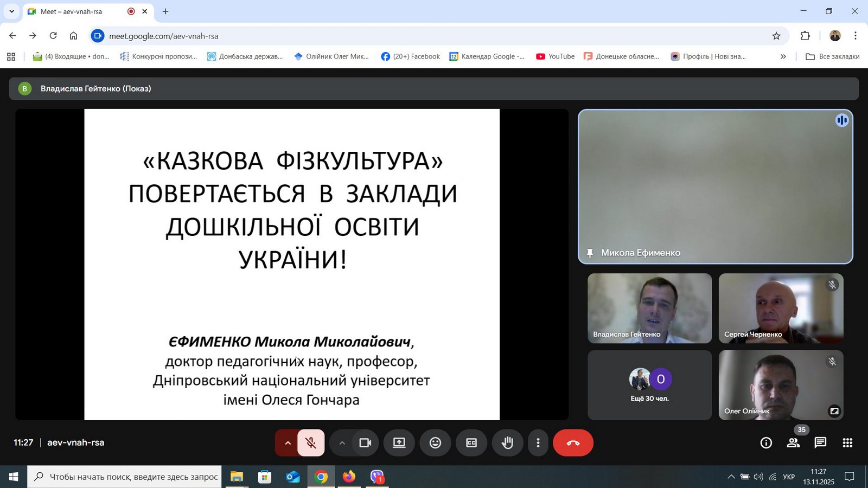Screen dimensions: 868x488
Task: Click the present screen icon
Action: coord(399,443)
